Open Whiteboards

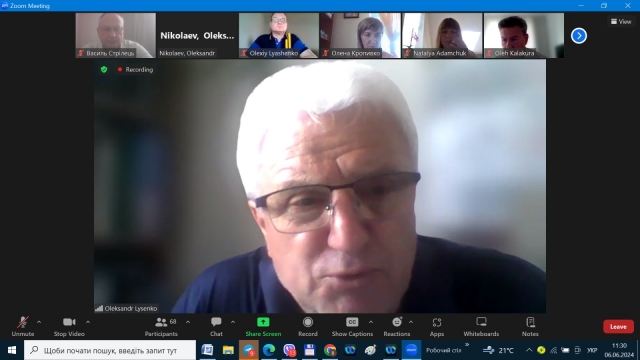(x=481, y=327)
